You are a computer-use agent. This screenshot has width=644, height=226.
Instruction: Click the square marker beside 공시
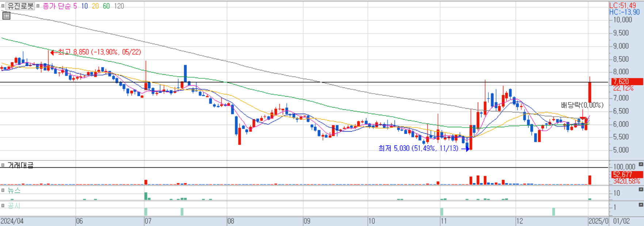click(x=3, y=206)
